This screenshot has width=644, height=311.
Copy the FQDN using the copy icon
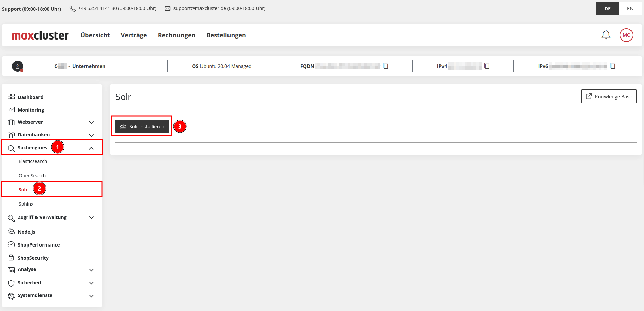tap(385, 66)
